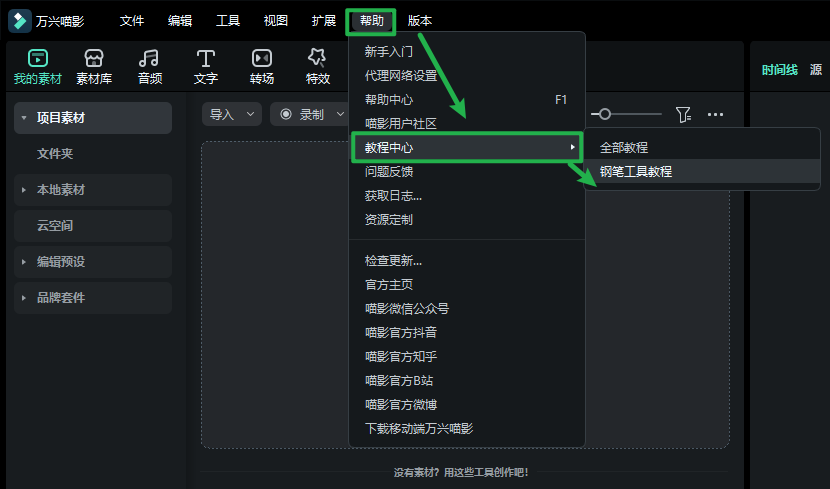This screenshot has width=830, height=489.
Task: Switch to the 源 tab
Action: (x=816, y=70)
